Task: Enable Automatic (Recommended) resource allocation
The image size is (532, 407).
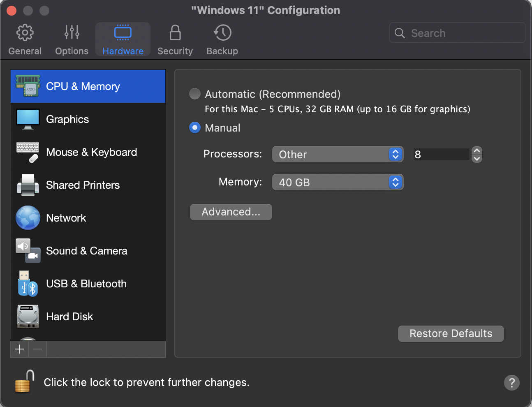Action: tap(195, 94)
